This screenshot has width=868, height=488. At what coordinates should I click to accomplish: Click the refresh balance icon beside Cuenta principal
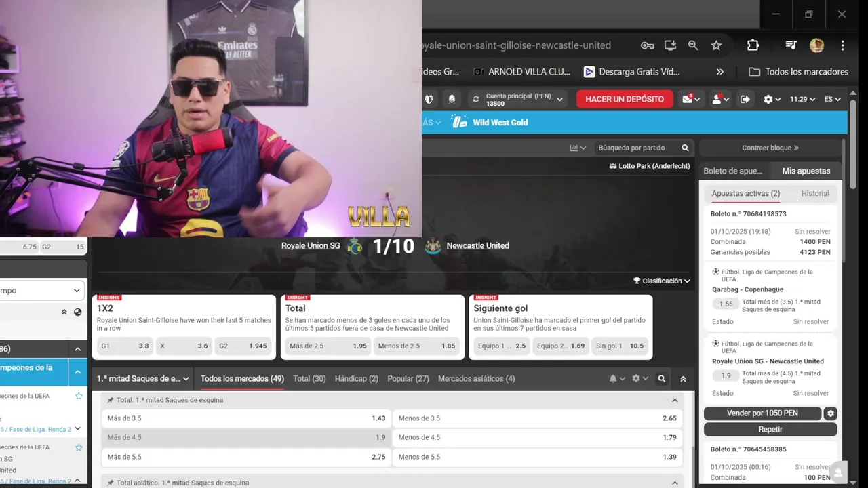click(476, 99)
